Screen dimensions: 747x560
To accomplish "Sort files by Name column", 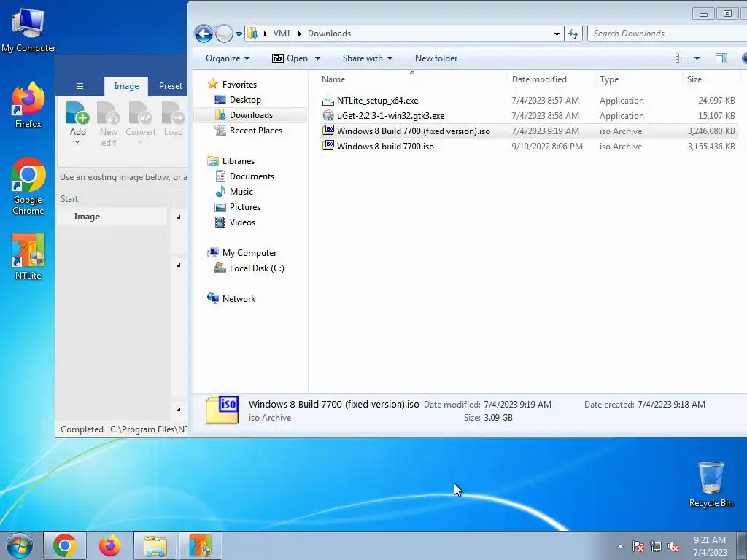I will click(x=412, y=79).
